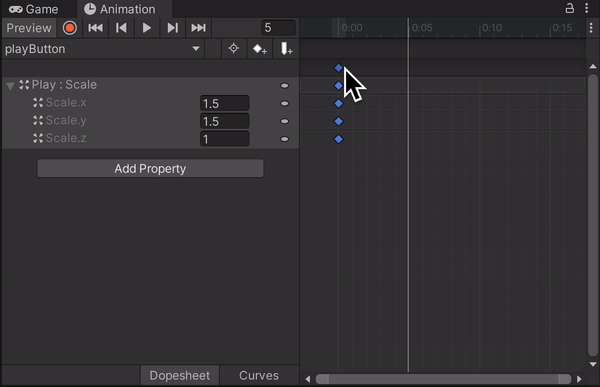Select the Scale.z property row
The width and height of the screenshot is (600, 387).
tap(150, 139)
